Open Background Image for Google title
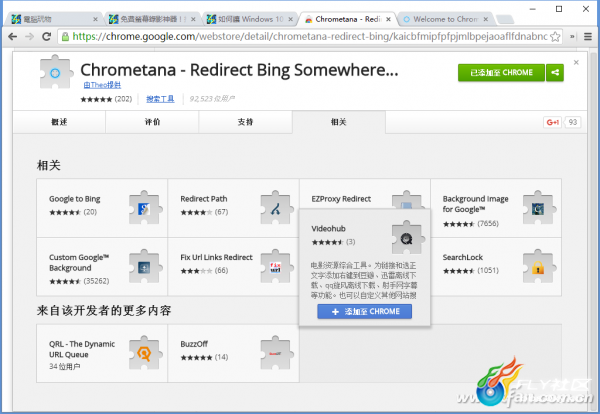600x414 pixels. 475,204
